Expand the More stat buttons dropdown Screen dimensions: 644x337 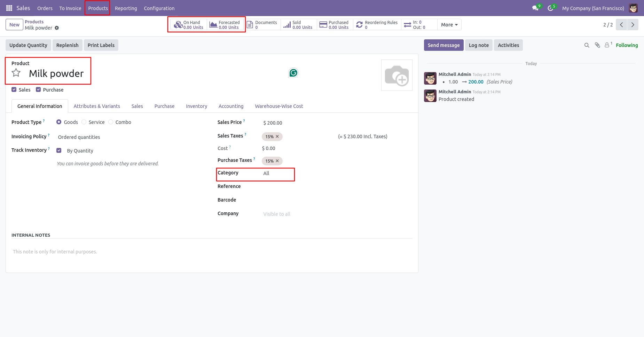pyautogui.click(x=449, y=25)
